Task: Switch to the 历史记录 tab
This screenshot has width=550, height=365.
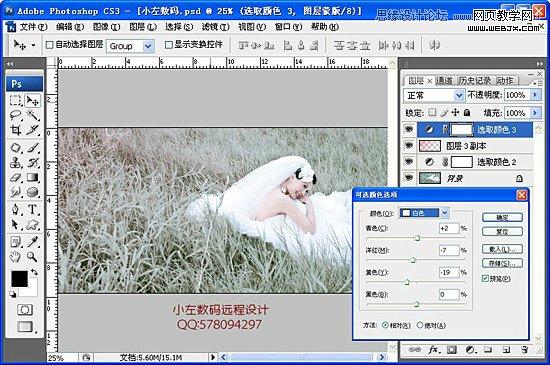Action: pyautogui.click(x=475, y=81)
